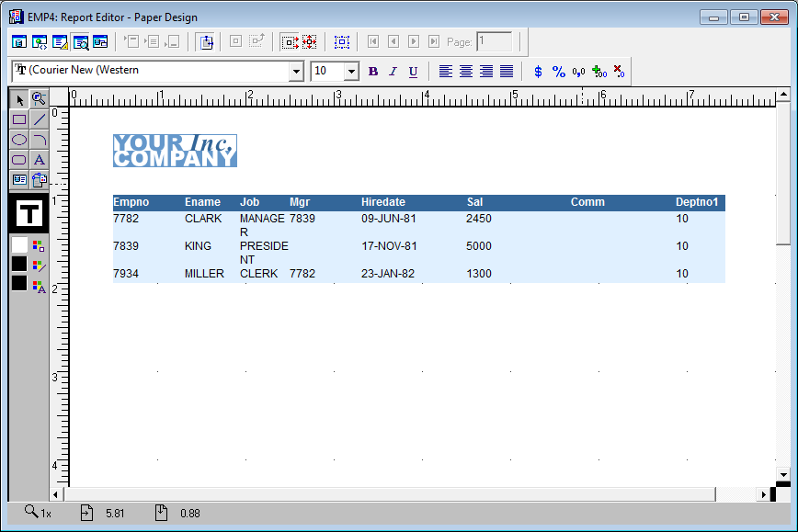The height and width of the screenshot is (532, 798).
Task: Align text left
Action: pyautogui.click(x=445, y=72)
